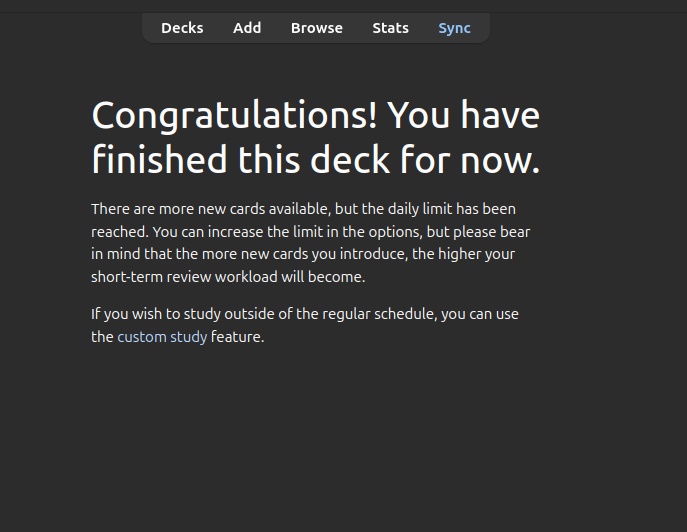Click the word 'feature.' after custom study
The width and height of the screenshot is (687, 532).
237,337
